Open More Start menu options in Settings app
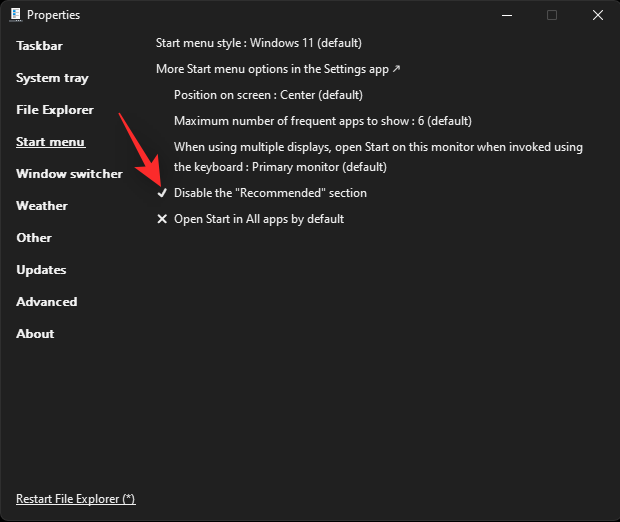The image size is (620, 522). click(x=278, y=69)
